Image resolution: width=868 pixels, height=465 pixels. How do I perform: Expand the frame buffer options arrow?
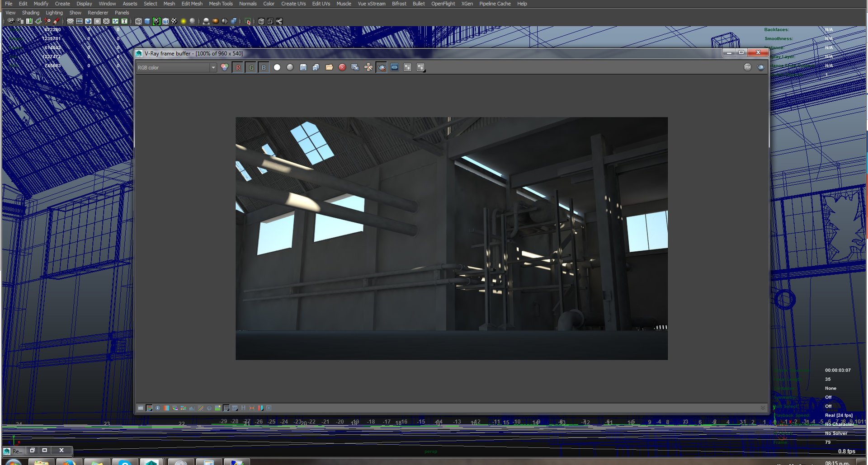coord(763,407)
